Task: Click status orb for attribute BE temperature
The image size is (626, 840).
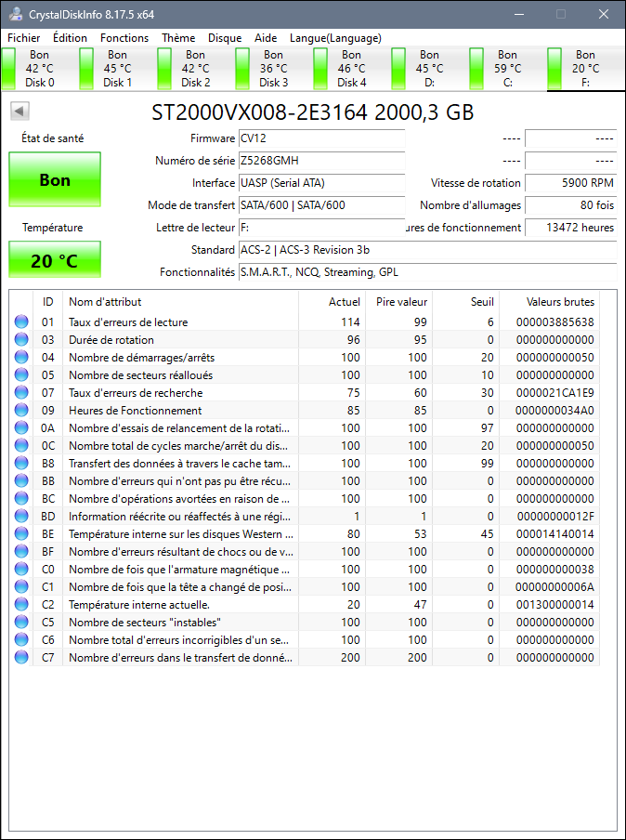Action: [21, 534]
